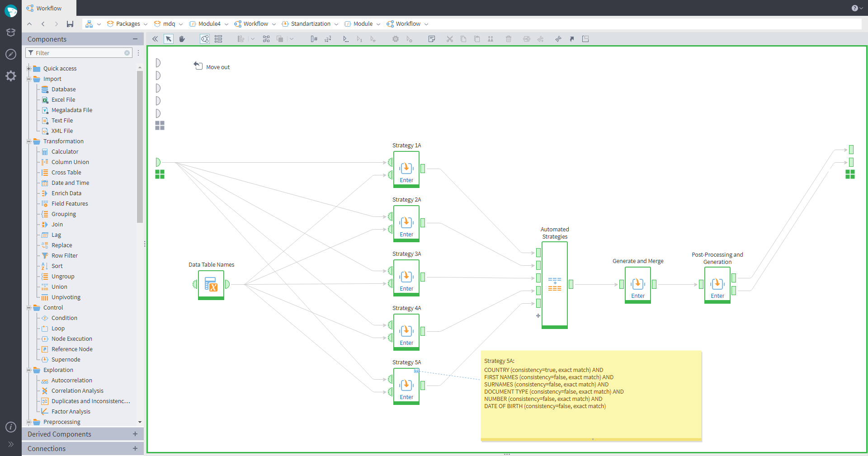Switch to the list view mode
This screenshot has width=868, height=456.
coord(218,39)
